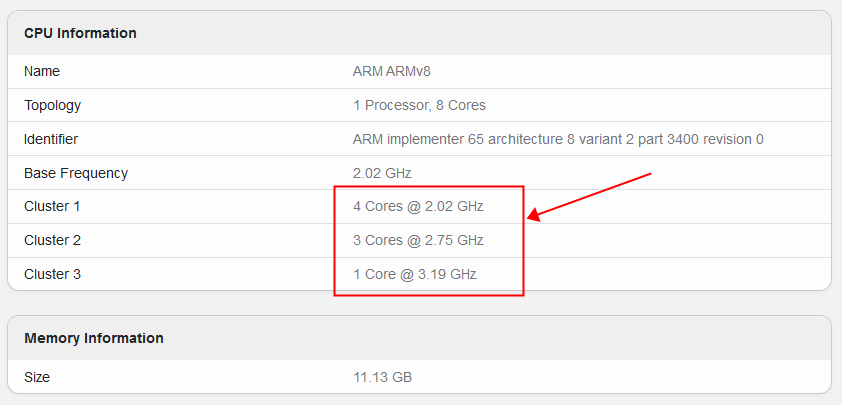Click the Cluster 2 row label
842x405 pixels.
(52, 240)
